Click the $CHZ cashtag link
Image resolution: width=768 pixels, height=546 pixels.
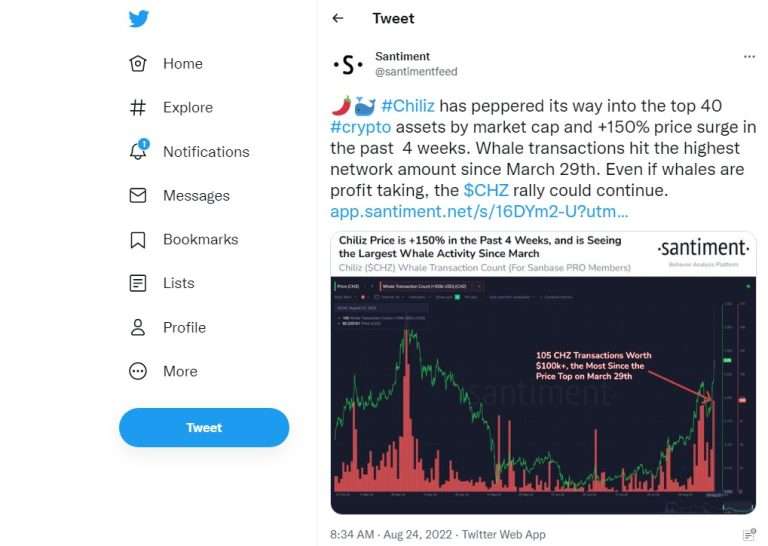(x=486, y=190)
